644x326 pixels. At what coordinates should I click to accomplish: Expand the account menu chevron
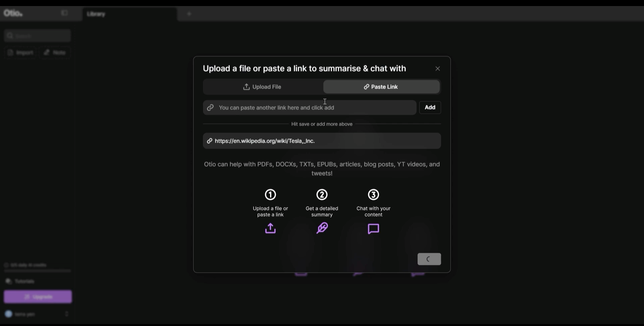point(67,314)
